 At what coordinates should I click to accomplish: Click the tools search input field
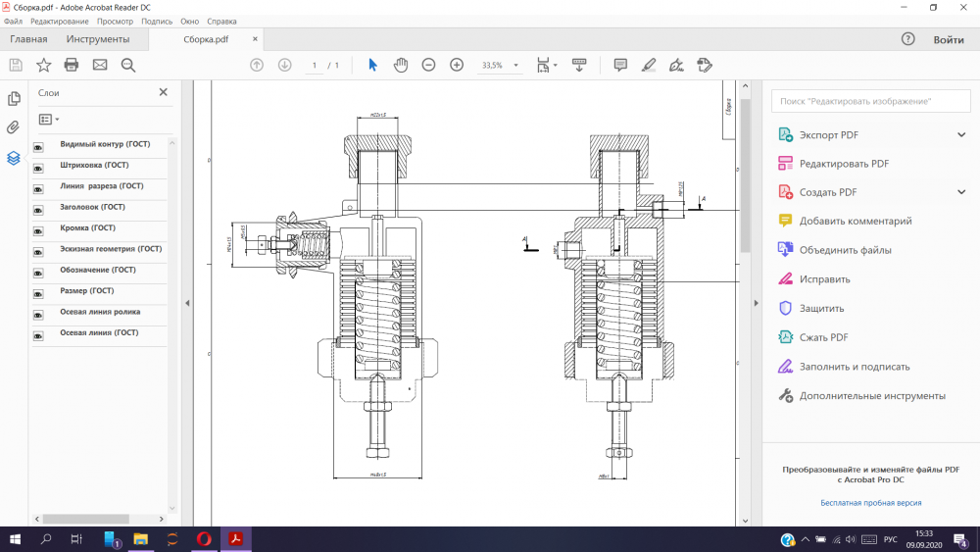(870, 101)
